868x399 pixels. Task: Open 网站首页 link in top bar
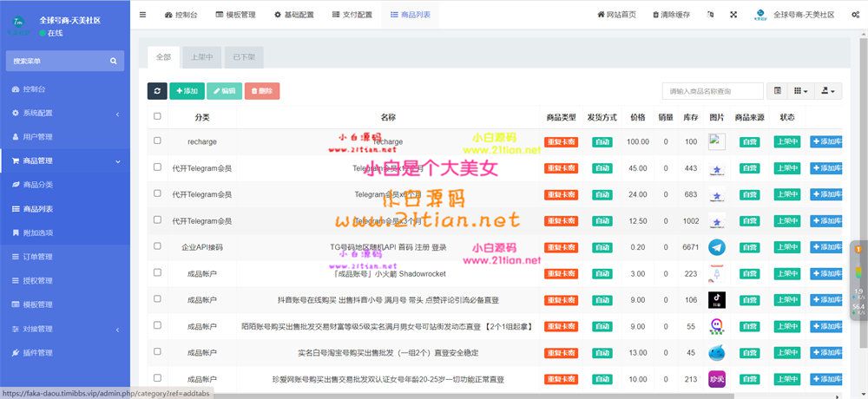(616, 15)
